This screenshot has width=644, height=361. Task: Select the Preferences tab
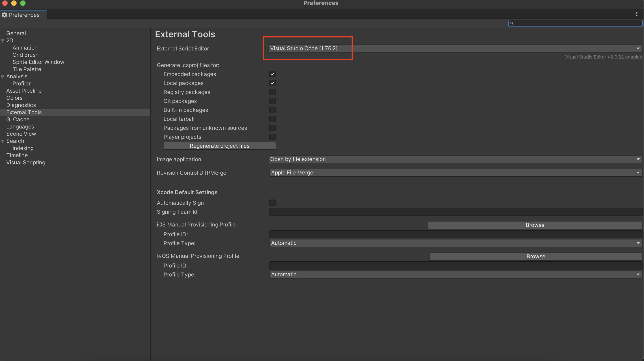click(23, 15)
